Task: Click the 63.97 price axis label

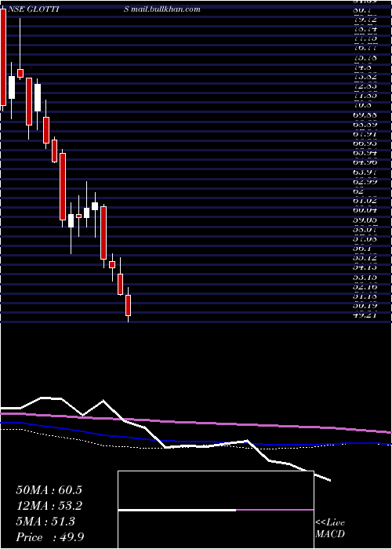Action: tap(365, 173)
